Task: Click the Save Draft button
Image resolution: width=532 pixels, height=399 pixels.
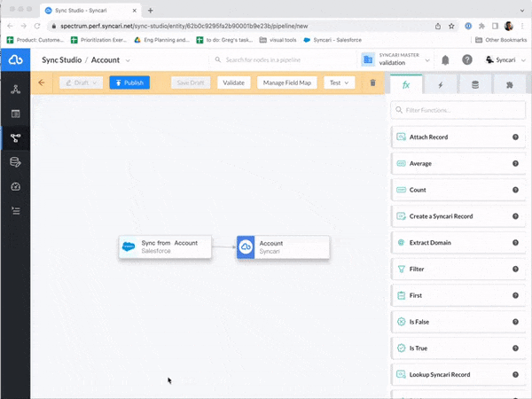Action: pyautogui.click(x=191, y=82)
